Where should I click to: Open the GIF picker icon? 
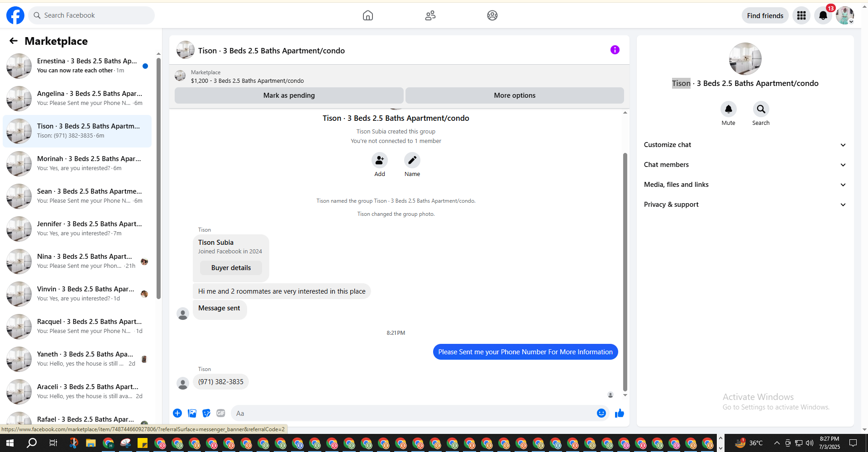221,413
